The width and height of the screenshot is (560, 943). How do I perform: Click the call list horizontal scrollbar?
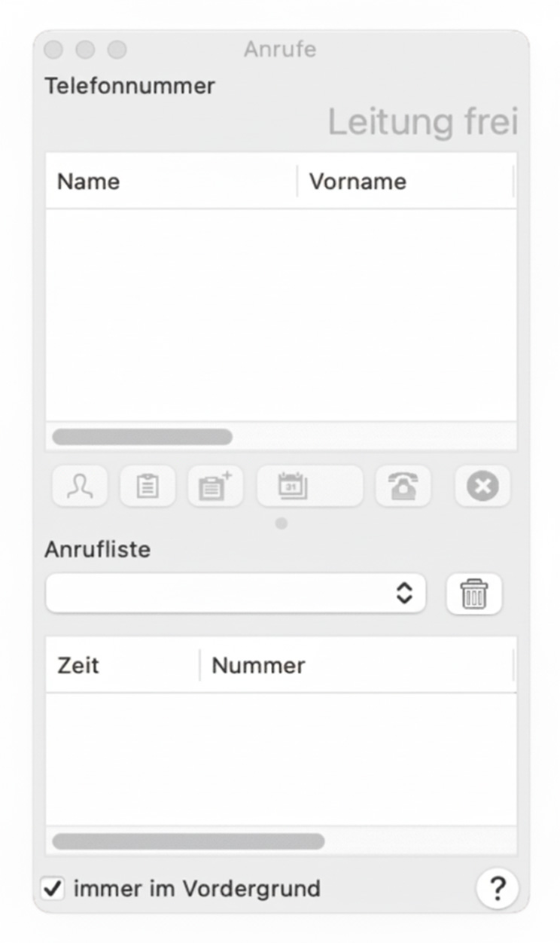(x=188, y=841)
